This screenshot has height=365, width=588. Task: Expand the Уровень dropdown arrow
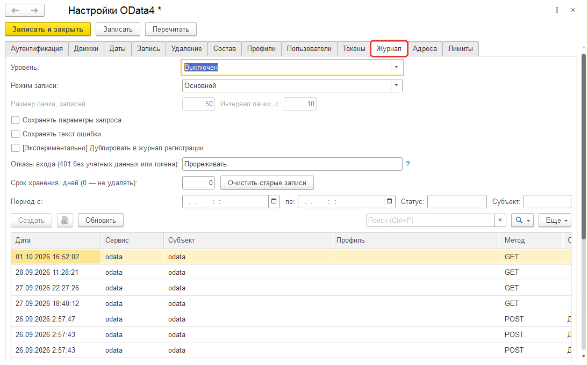click(396, 68)
